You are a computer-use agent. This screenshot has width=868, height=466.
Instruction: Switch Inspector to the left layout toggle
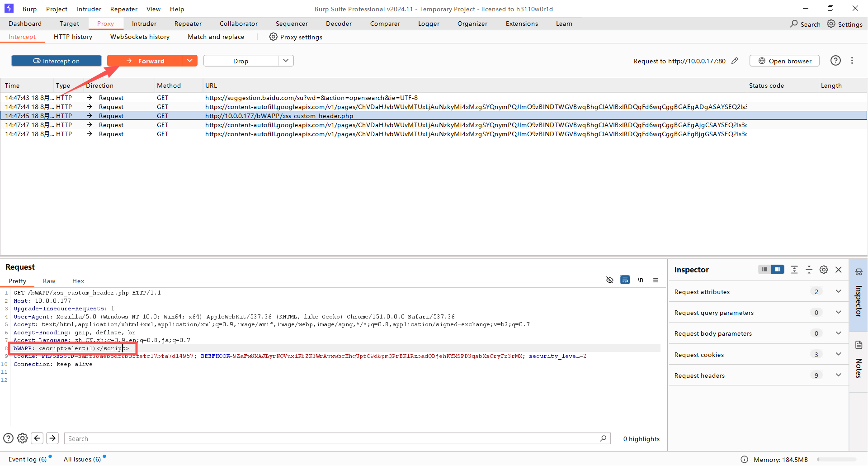[x=764, y=269]
